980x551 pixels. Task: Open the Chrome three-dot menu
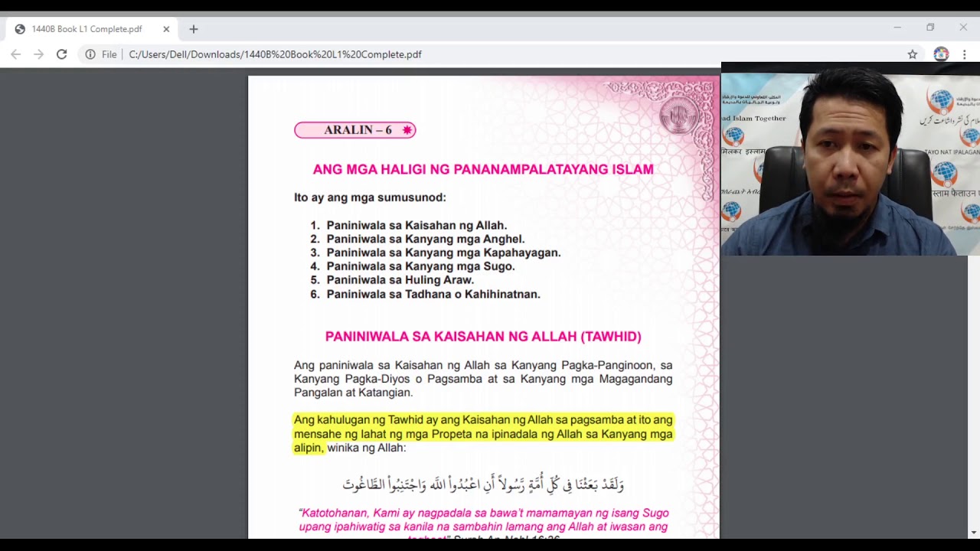965,54
